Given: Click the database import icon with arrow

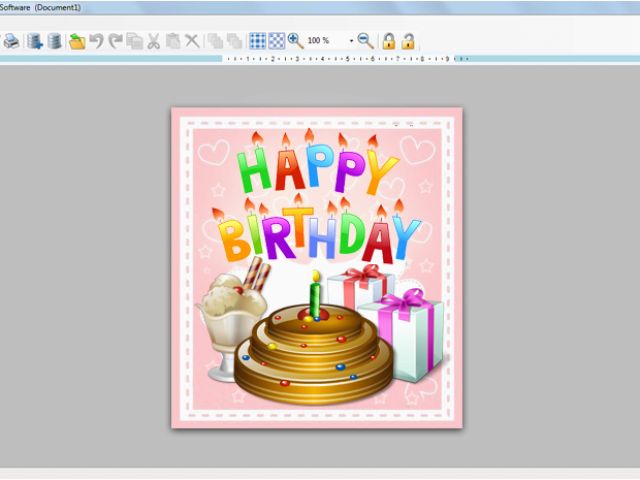Looking at the screenshot, I should coord(35,41).
